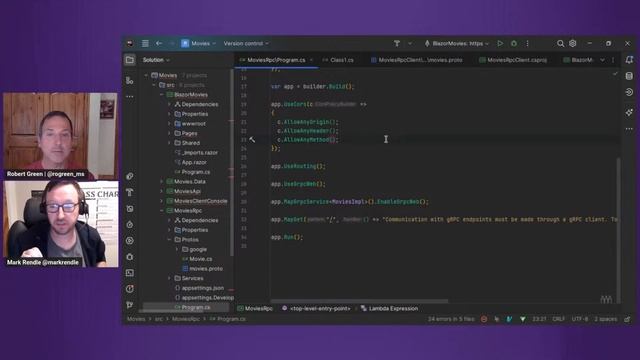The width and height of the screenshot is (640, 360).
Task: Open the Rider main hamburger menu
Action: point(145,43)
